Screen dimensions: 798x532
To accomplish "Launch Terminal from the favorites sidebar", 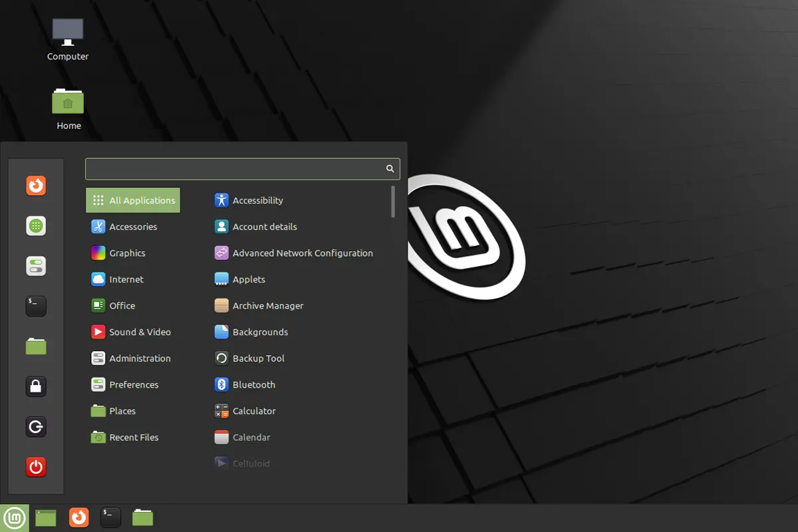I will tap(36, 306).
